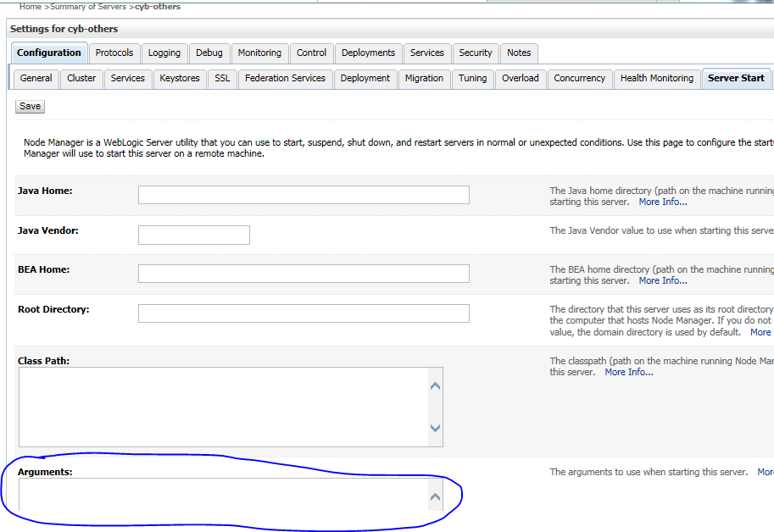774x532 pixels.
Task: Click Class Path scrollbar down arrow
Action: 435,428
